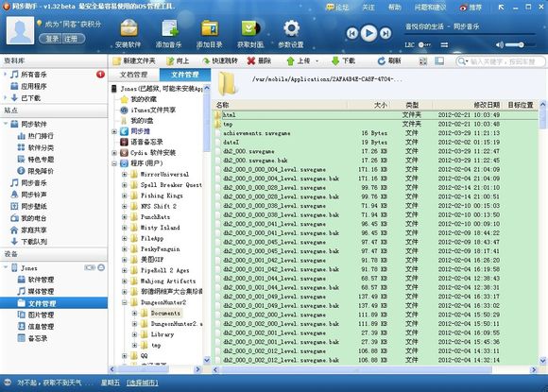Viewport: 548px width, 392px height.
Task: Switch to list view icon
Action: tap(439, 61)
